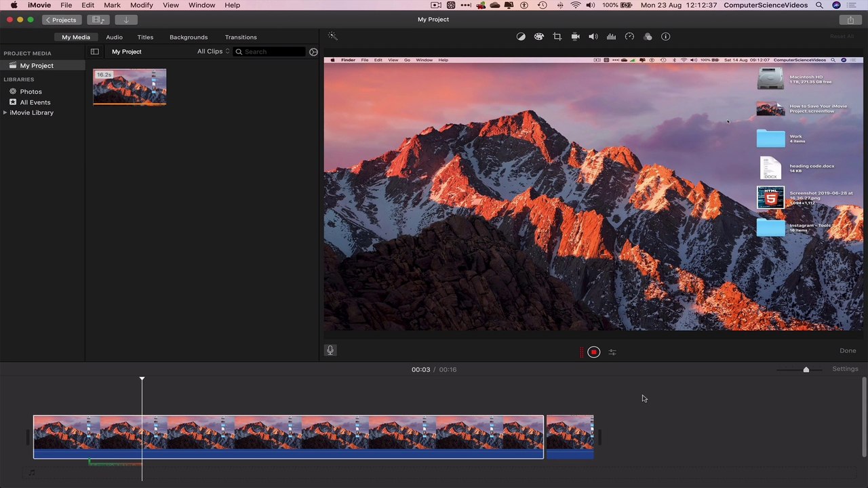Toggle the voiceover microphone button

(x=330, y=350)
